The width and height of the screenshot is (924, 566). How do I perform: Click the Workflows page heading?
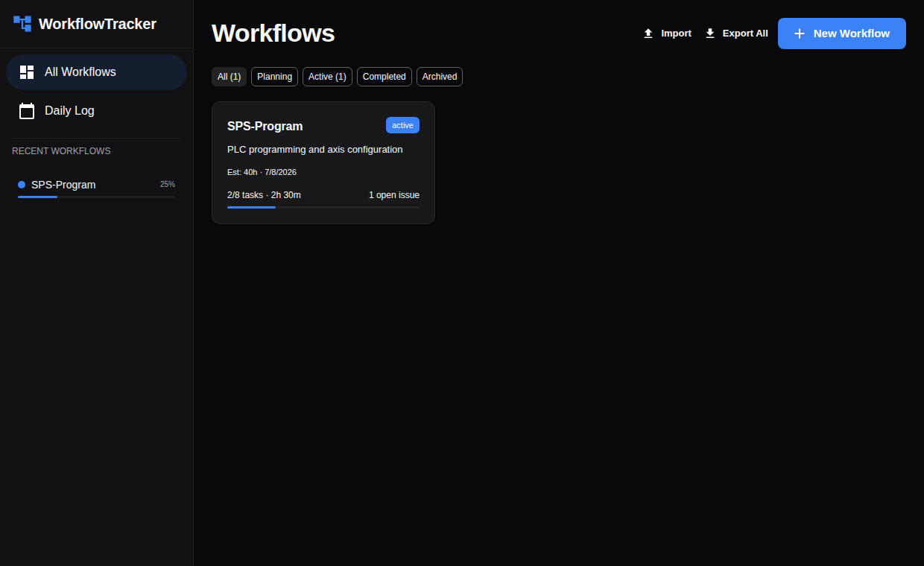click(273, 34)
